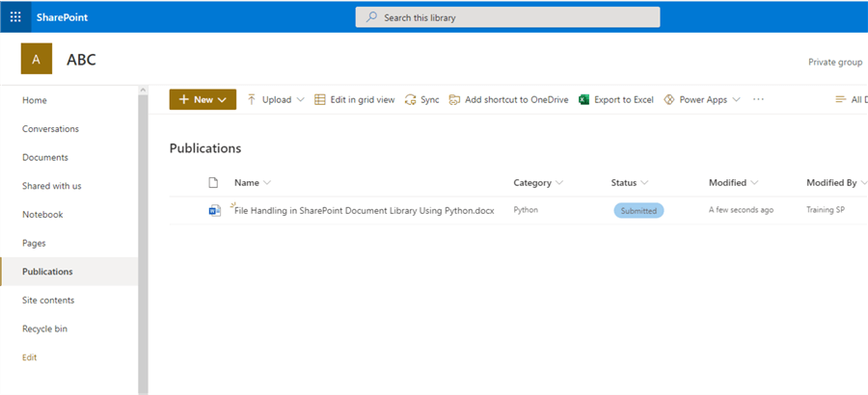Screen dimensions: 868x395
Task: Open the more options ellipsis menu
Action: point(758,99)
